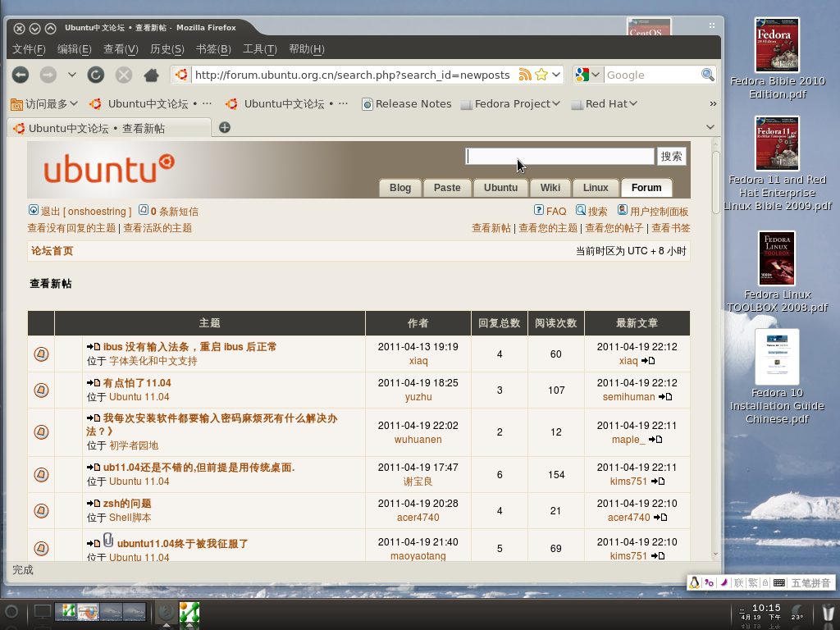Focus the forum search input field
Screen dimensions: 840x630
pos(559,157)
